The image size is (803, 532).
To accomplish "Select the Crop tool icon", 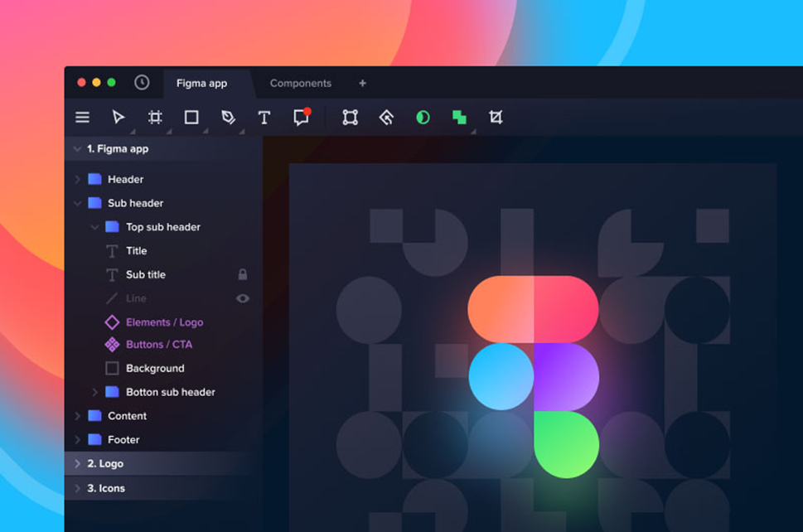I will point(496,117).
